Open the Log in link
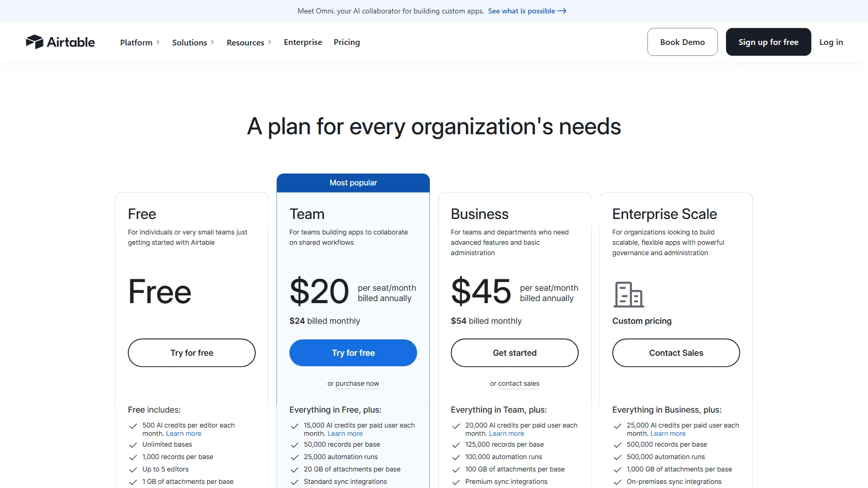The width and height of the screenshot is (868, 488). click(x=831, y=42)
